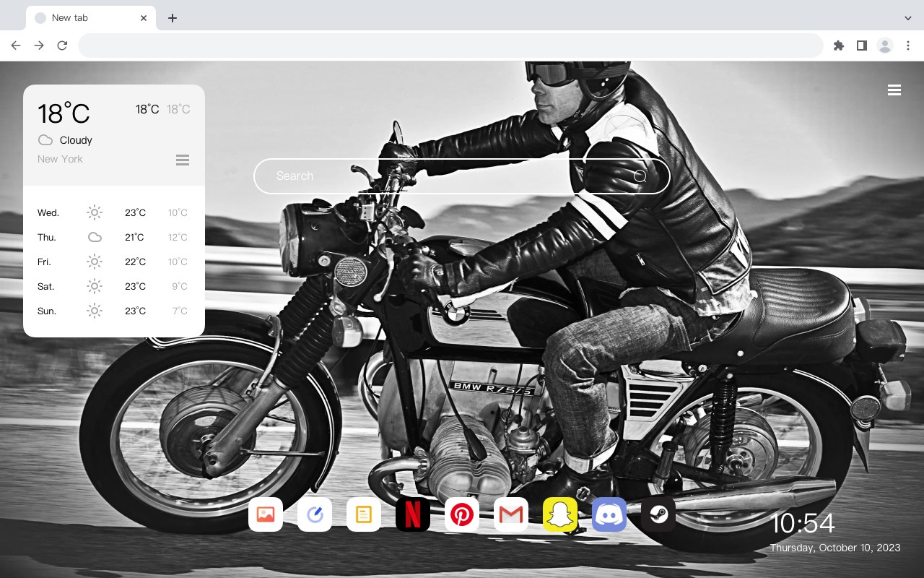Click Saturday's sunny forecast icon
The image size is (924, 578).
tap(95, 286)
